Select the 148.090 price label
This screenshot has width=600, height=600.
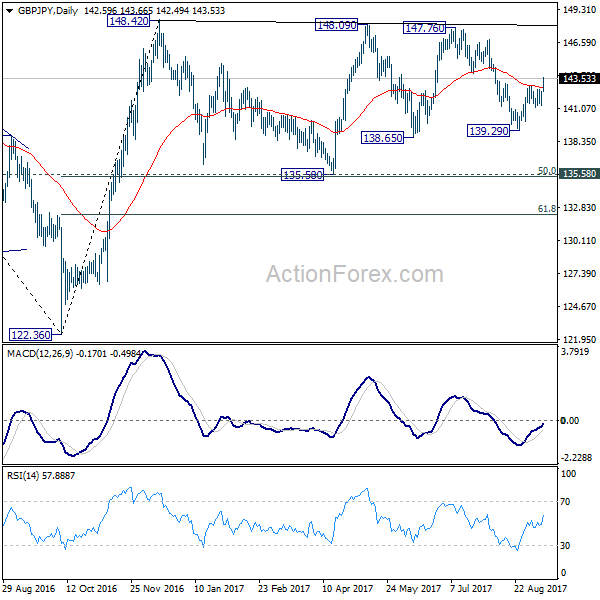pos(336,25)
